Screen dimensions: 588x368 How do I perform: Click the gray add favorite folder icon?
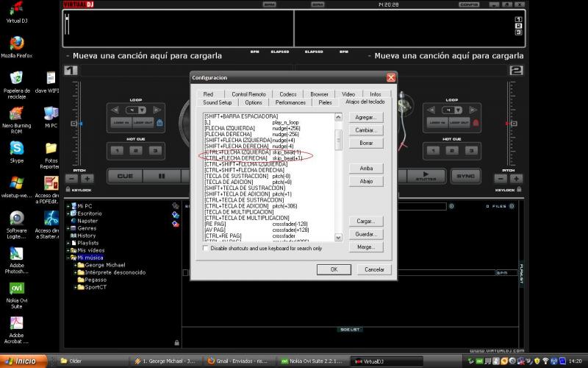click(x=175, y=206)
